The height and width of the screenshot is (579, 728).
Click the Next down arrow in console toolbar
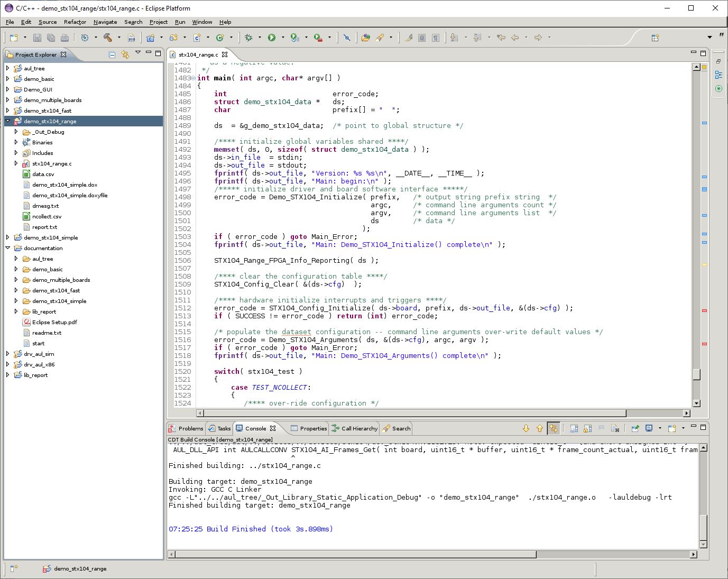526,428
